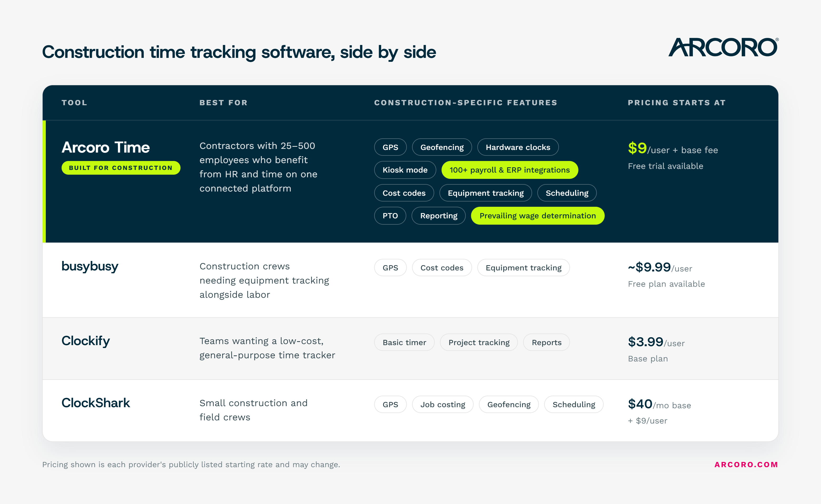Click busybusy's Equipment tracking tag

point(524,268)
